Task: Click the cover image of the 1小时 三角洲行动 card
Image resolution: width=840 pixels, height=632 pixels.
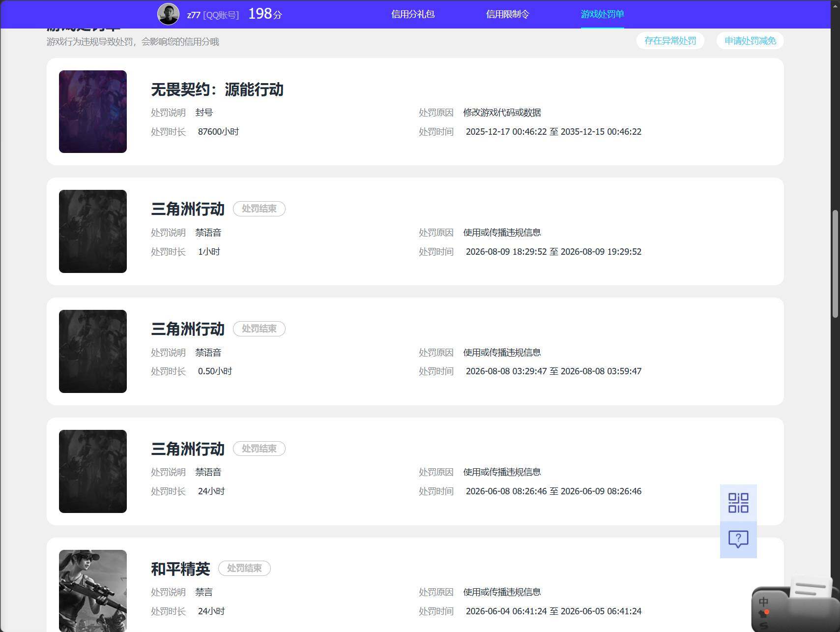Action: pos(93,231)
